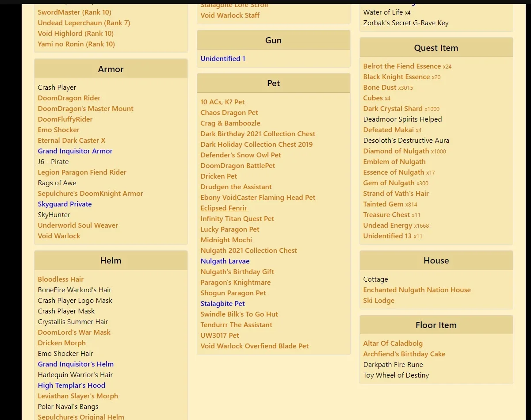531x420 pixels.
Task: Open the Void Warlock Staff link
Action: coord(230,15)
